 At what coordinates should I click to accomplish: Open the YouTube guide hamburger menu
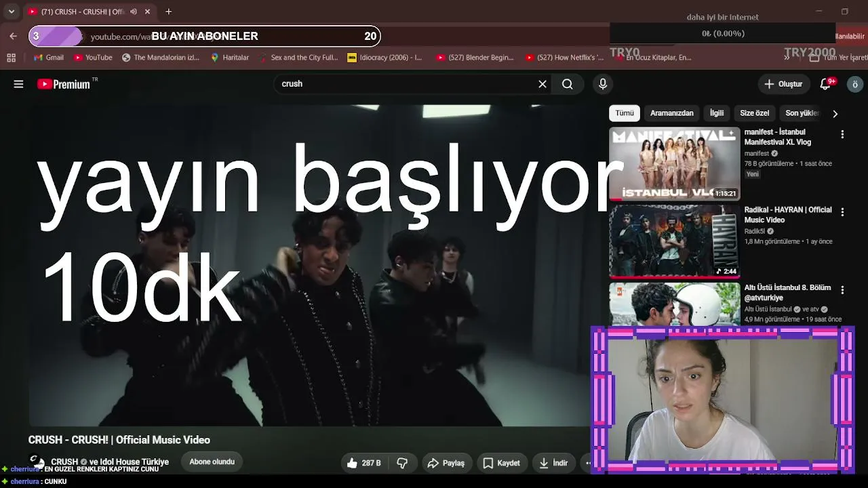click(18, 84)
